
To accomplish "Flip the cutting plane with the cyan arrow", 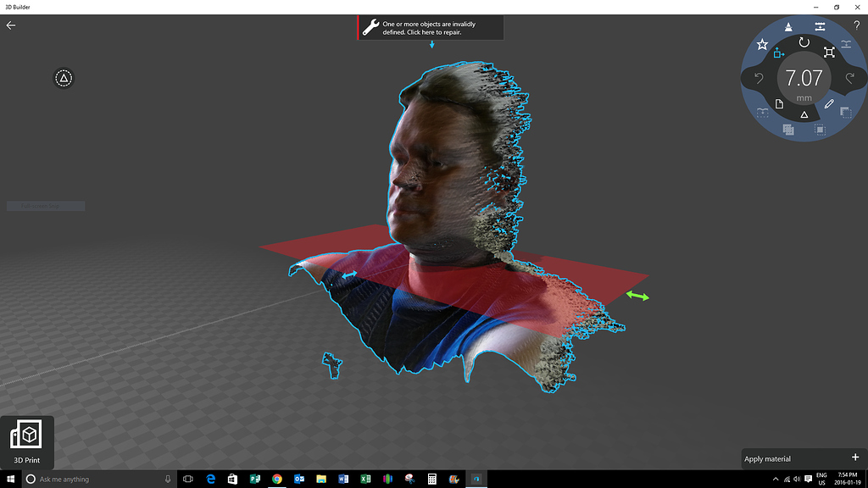I will pyautogui.click(x=349, y=275).
